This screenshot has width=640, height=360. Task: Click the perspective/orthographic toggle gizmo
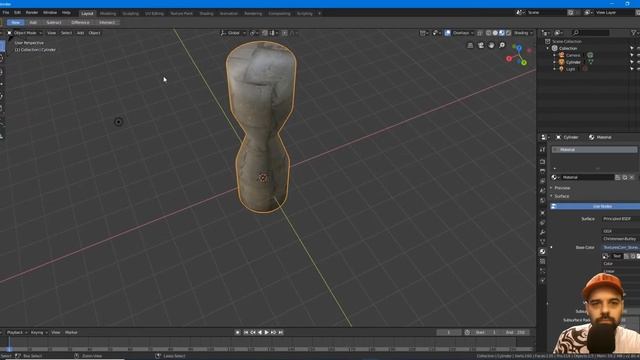470,45
